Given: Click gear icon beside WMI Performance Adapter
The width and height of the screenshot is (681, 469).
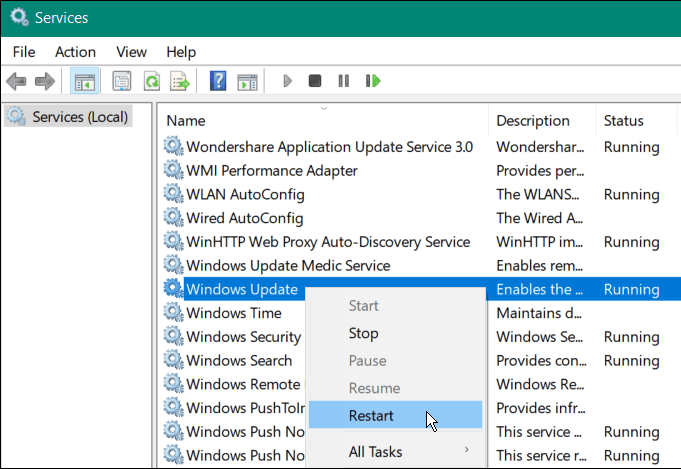Looking at the screenshot, I should click(173, 170).
